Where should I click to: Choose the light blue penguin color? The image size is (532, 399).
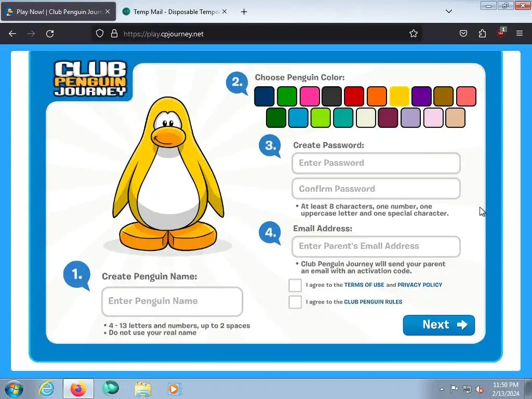[x=298, y=118]
